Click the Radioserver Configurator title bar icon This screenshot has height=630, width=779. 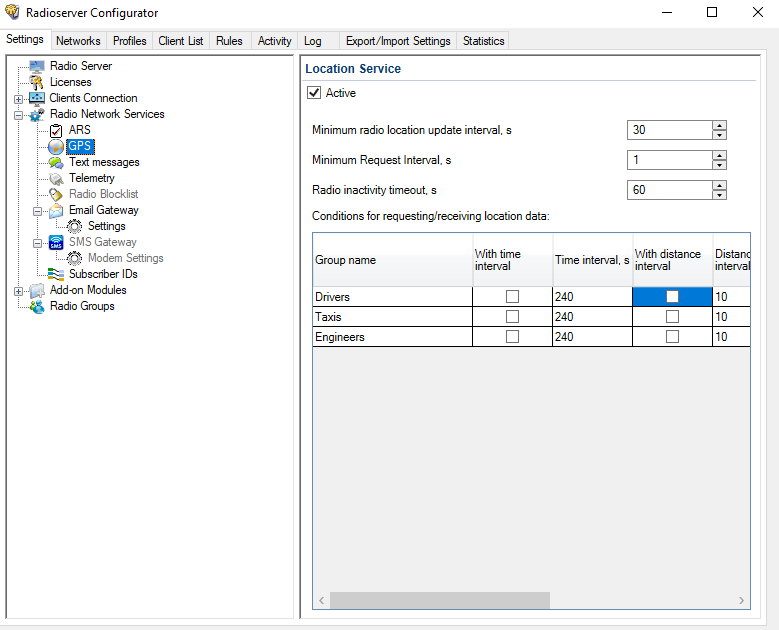tap(12, 12)
